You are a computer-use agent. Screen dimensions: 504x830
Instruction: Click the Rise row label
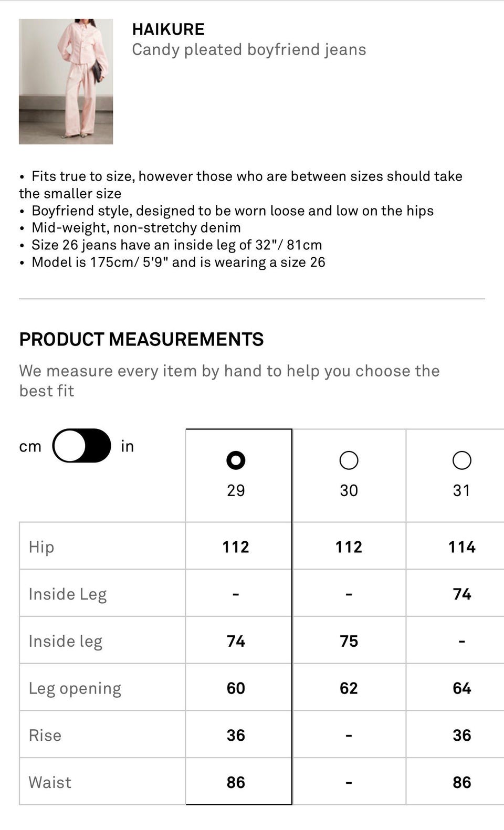(45, 735)
